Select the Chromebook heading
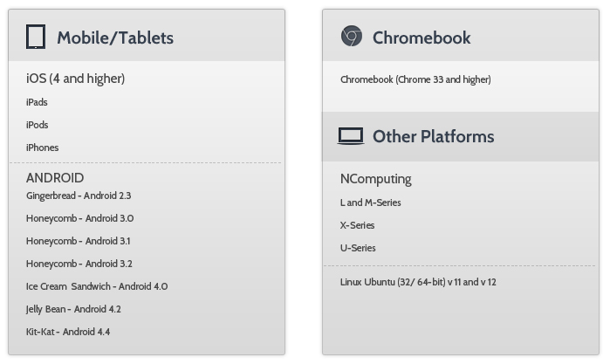610x364 pixels. tap(422, 38)
